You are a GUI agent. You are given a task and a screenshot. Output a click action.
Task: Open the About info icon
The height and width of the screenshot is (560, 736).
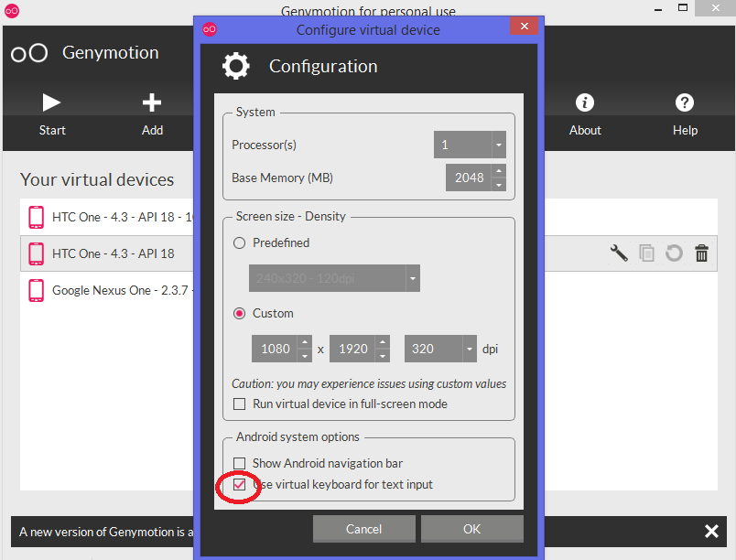(x=584, y=102)
